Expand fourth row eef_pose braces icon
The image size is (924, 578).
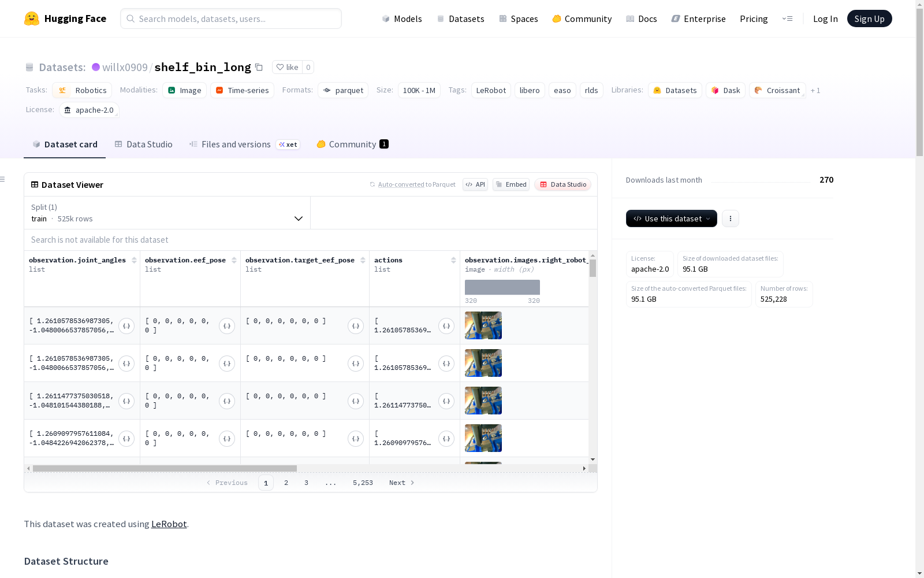tap(227, 439)
